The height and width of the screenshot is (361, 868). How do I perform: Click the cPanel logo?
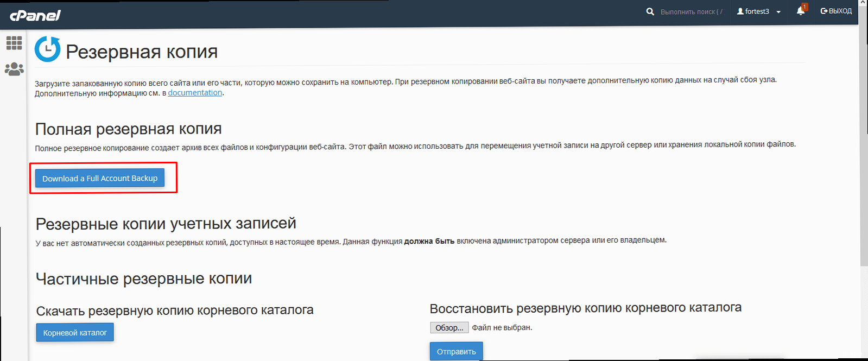(35, 15)
